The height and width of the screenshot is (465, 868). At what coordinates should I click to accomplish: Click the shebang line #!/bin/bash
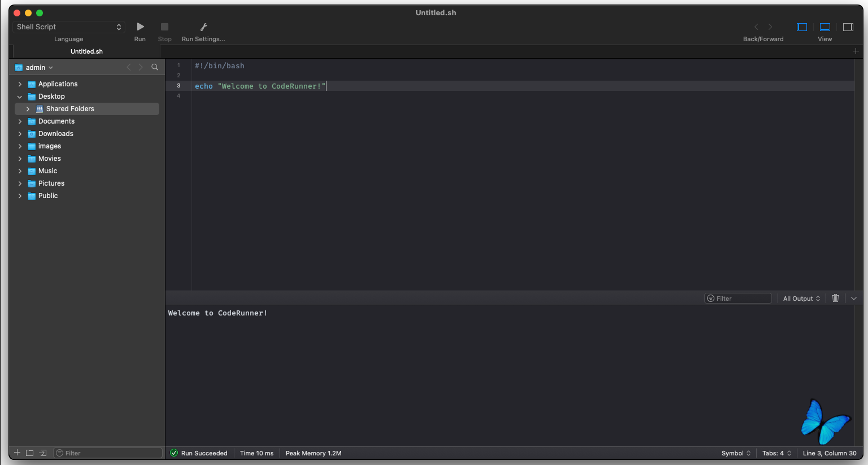220,66
